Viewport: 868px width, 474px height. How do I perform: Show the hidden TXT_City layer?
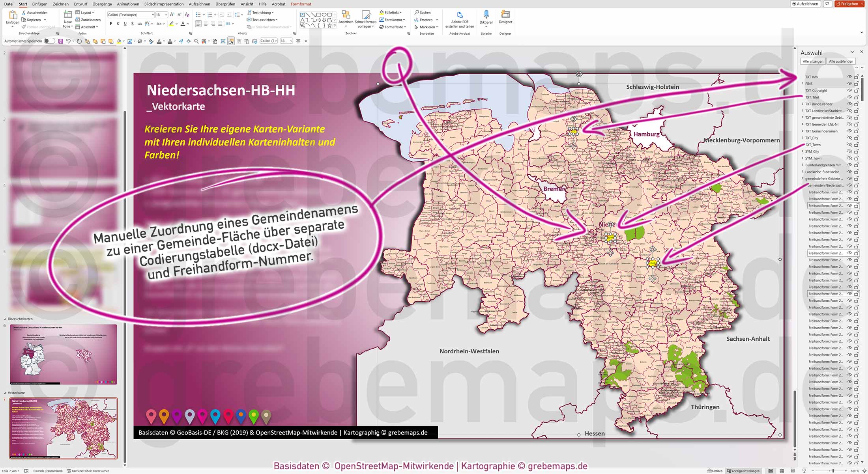coord(849,138)
